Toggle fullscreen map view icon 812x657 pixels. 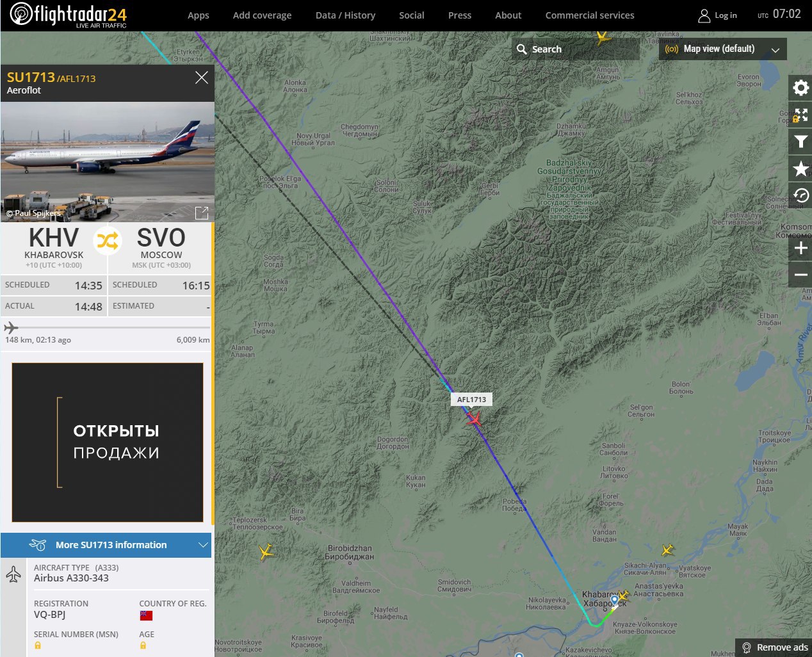[x=800, y=115]
